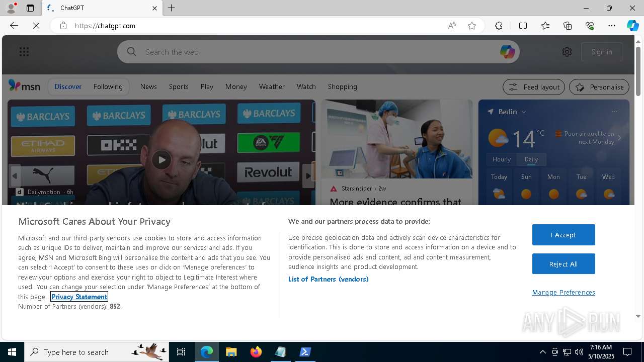Switch to the Hourly forecast

tap(502, 159)
